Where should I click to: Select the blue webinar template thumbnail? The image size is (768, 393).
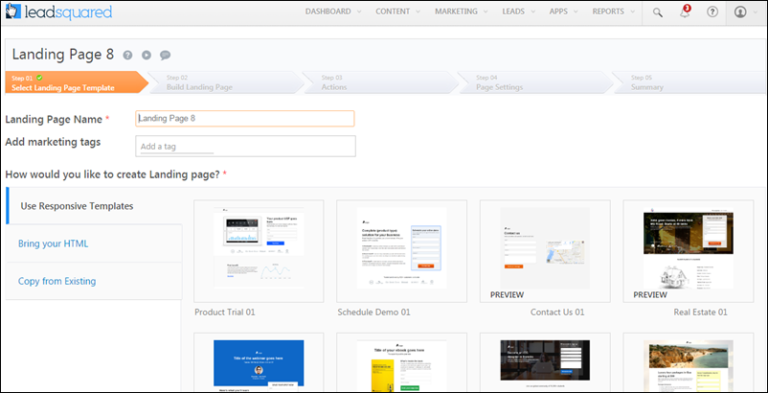click(259, 363)
